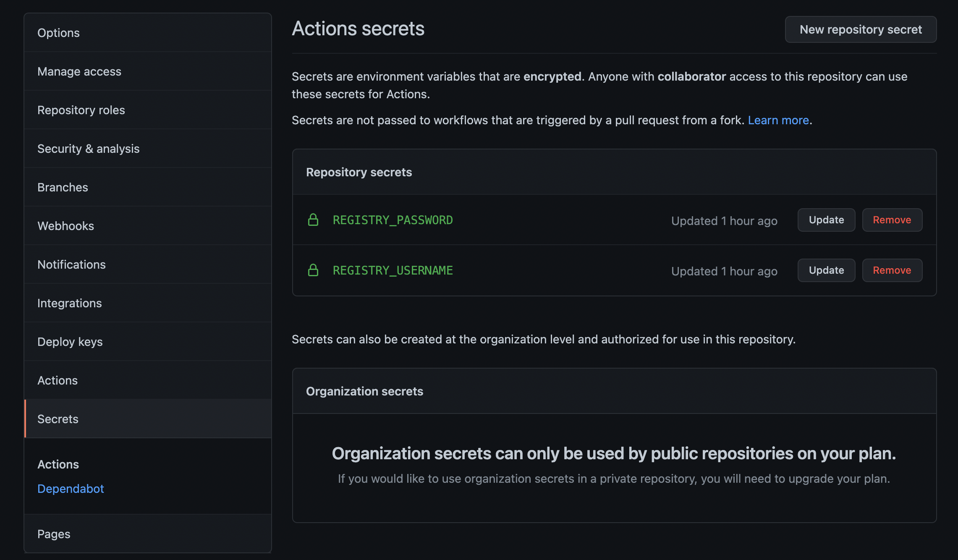Update the REGISTRY_PASSWORD secret
The image size is (958, 560).
pos(826,220)
